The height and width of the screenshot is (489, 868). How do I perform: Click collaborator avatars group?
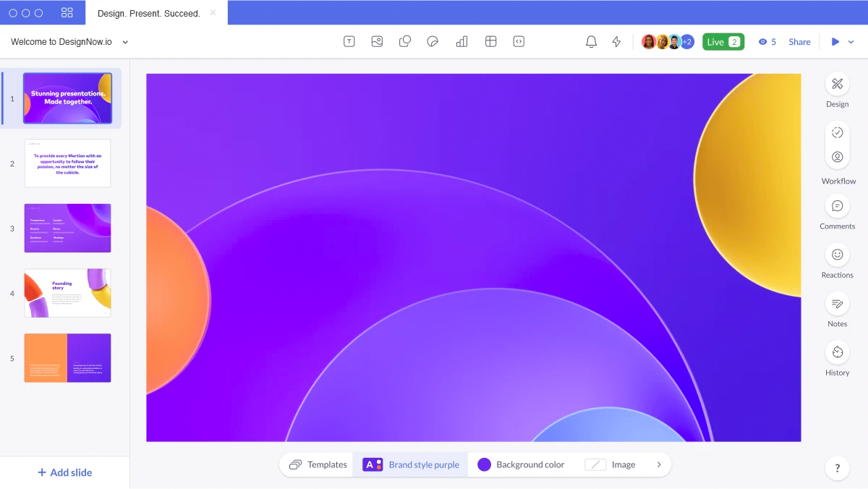[668, 42]
